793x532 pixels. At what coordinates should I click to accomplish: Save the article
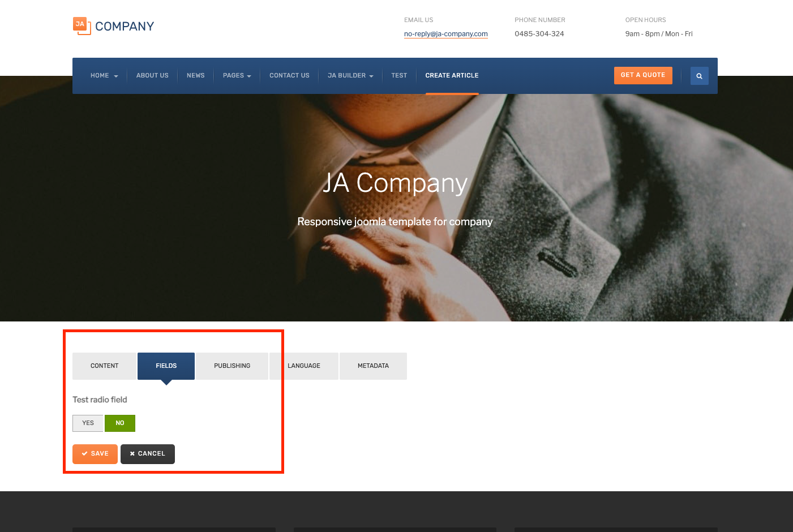pos(95,454)
